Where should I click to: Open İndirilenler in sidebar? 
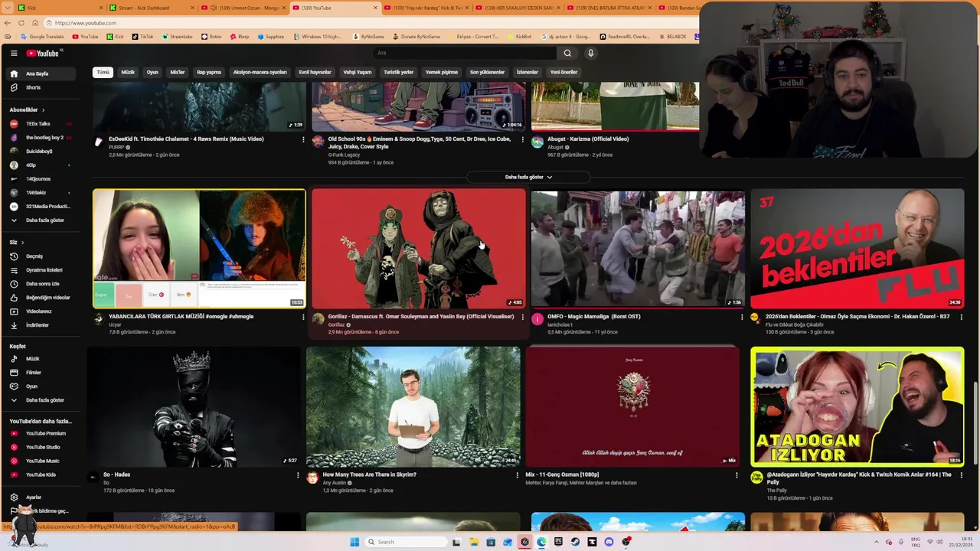coord(42,325)
